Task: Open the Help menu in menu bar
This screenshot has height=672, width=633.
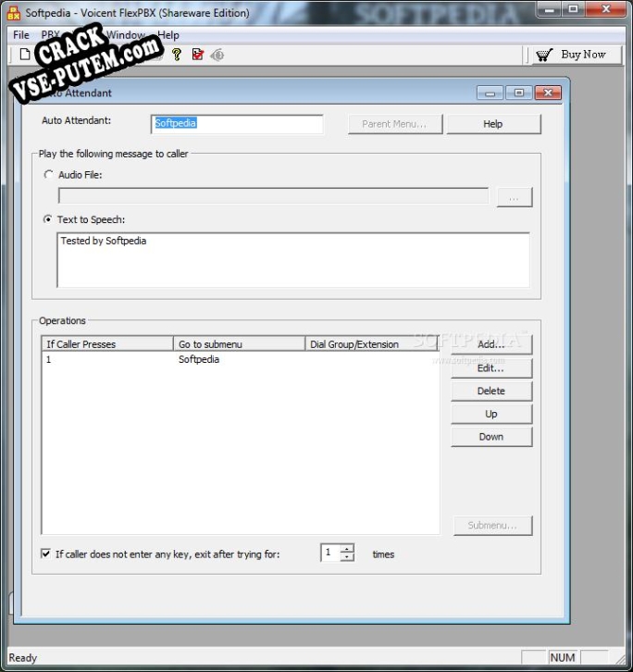Action: point(168,35)
